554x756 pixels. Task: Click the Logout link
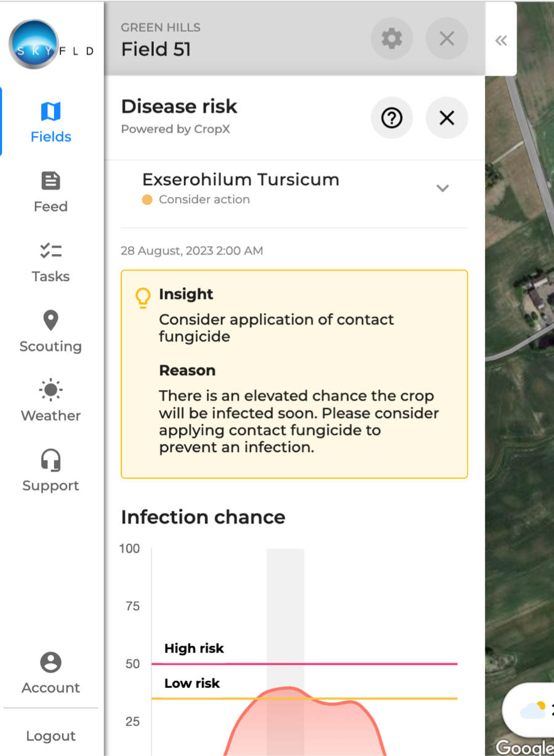coord(50,736)
